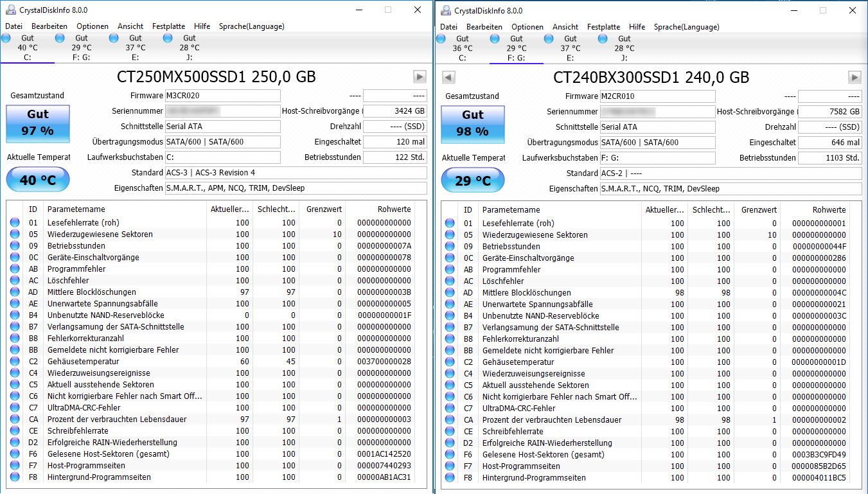Select Erfolgreiche RAIN-Wiederherstellung row in right window
This screenshot has width=868, height=494.
click(x=646, y=443)
